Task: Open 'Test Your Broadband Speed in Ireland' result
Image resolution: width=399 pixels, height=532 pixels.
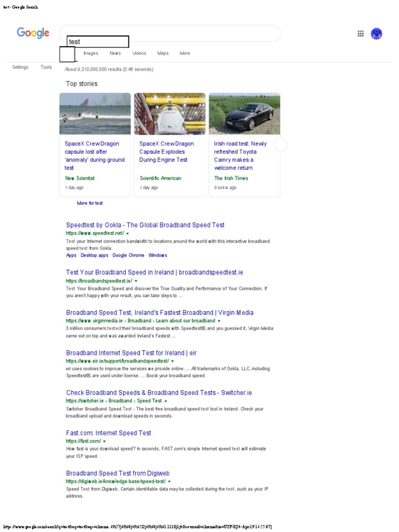Action: click(154, 272)
